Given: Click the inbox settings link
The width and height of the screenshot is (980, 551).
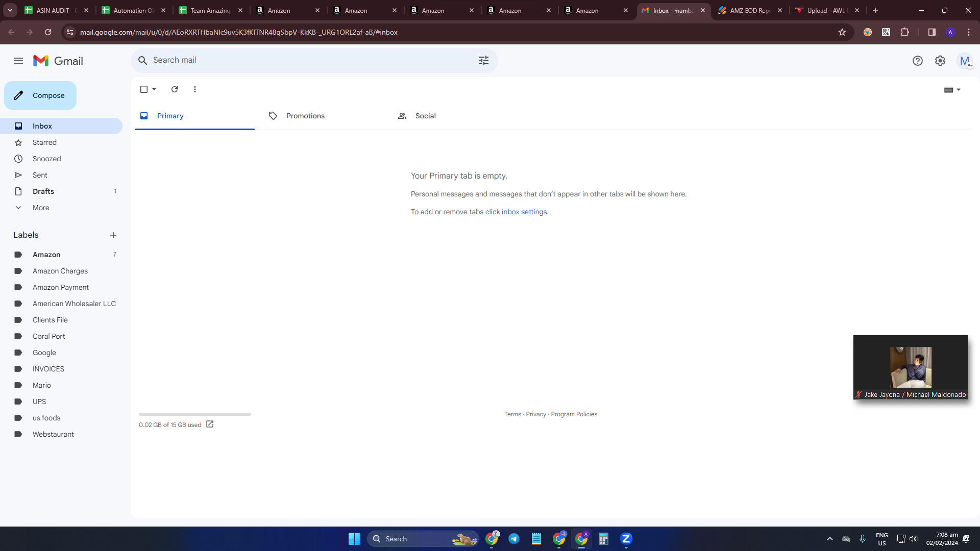Looking at the screenshot, I should tap(524, 212).
